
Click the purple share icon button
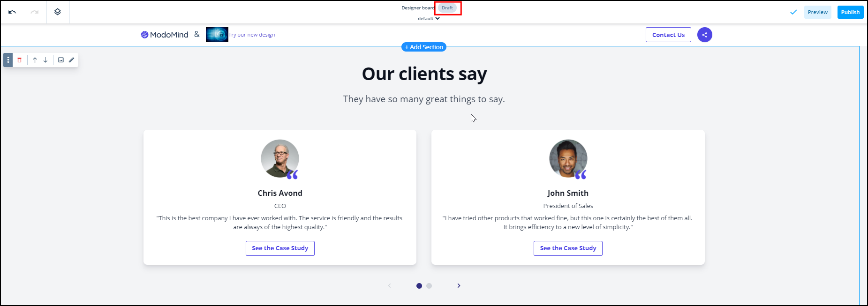coord(704,35)
